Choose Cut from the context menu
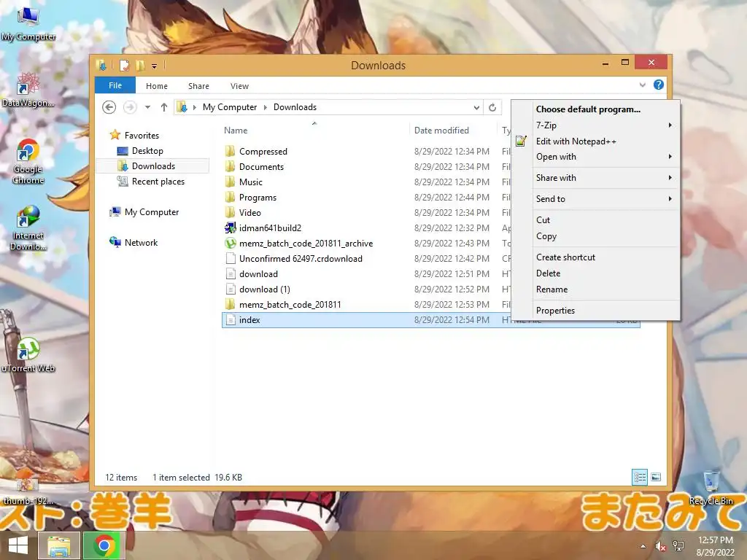Screen dimensions: 747x560 click(543, 220)
